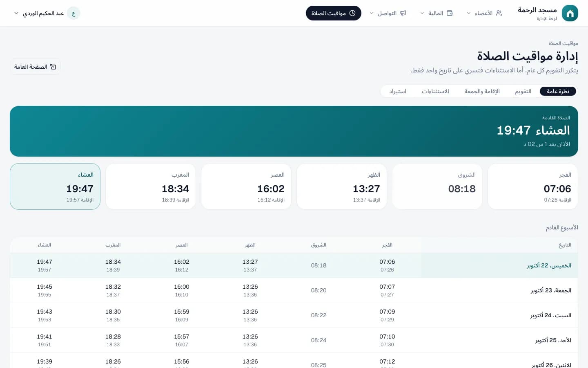588x368 pixels.
Task: Click the username عبد الحكيم الوردي
Action: [x=43, y=13]
